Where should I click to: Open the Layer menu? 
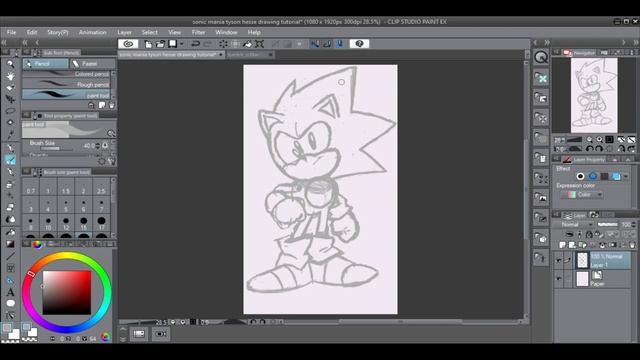pyautogui.click(x=124, y=32)
